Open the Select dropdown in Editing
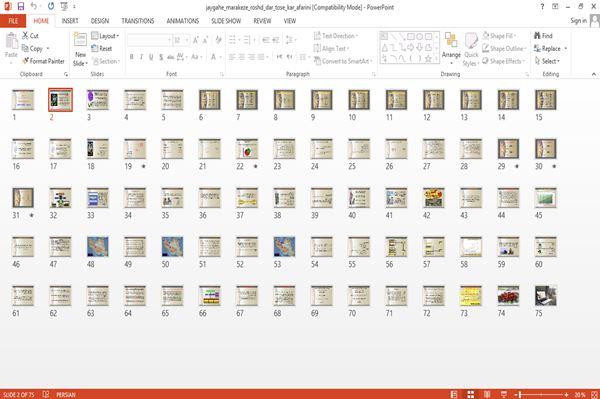 [547, 61]
